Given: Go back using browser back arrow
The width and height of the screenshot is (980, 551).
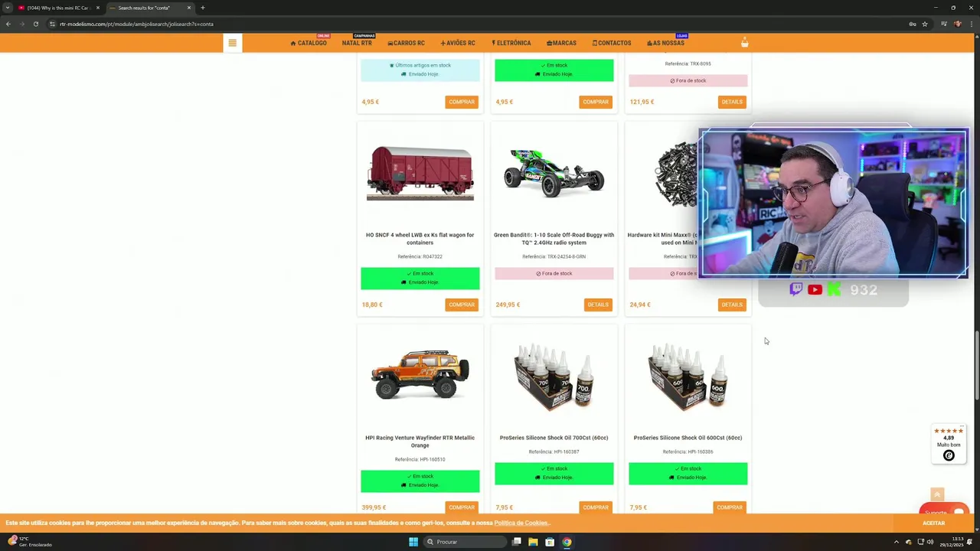Looking at the screenshot, I should pos(8,24).
